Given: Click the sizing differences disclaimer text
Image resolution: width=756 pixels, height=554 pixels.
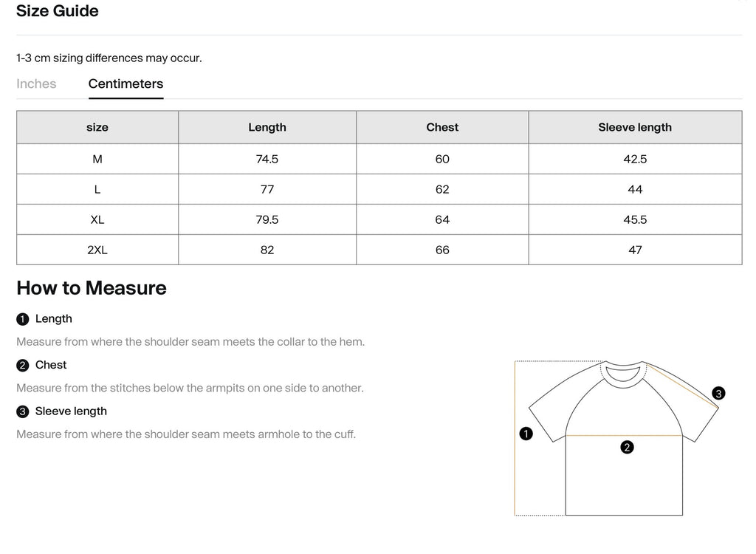Looking at the screenshot, I should [x=109, y=58].
